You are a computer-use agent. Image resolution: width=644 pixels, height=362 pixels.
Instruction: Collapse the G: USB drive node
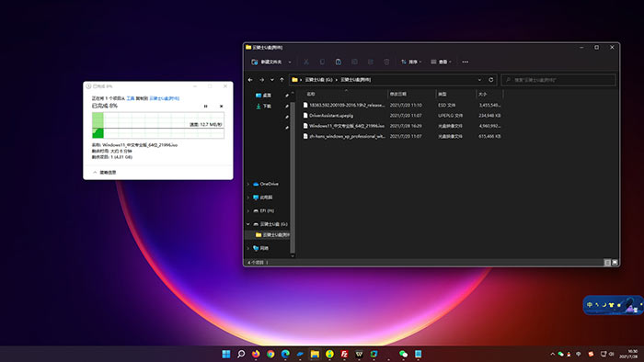248,224
